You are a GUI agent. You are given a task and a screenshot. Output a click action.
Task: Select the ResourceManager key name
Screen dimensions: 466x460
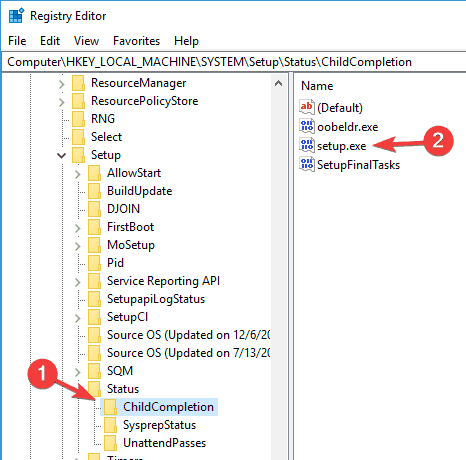(x=138, y=83)
